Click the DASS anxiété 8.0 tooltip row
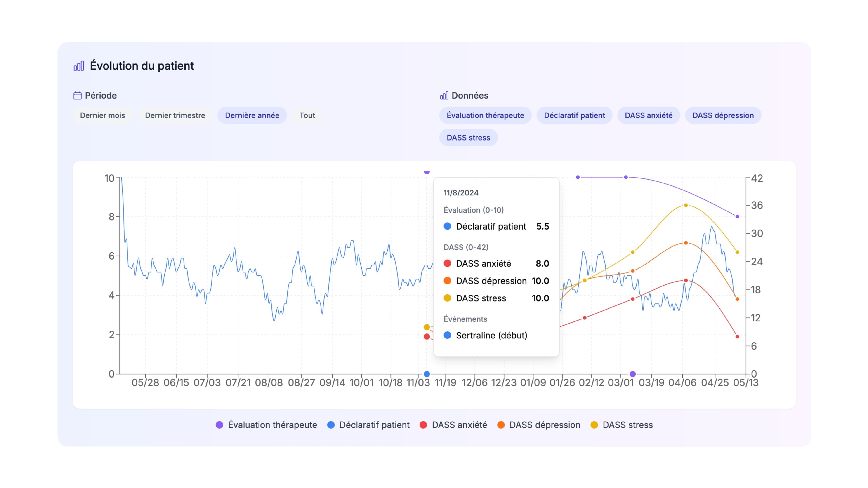Image resolution: width=868 pixels, height=488 pixels. coord(496,263)
